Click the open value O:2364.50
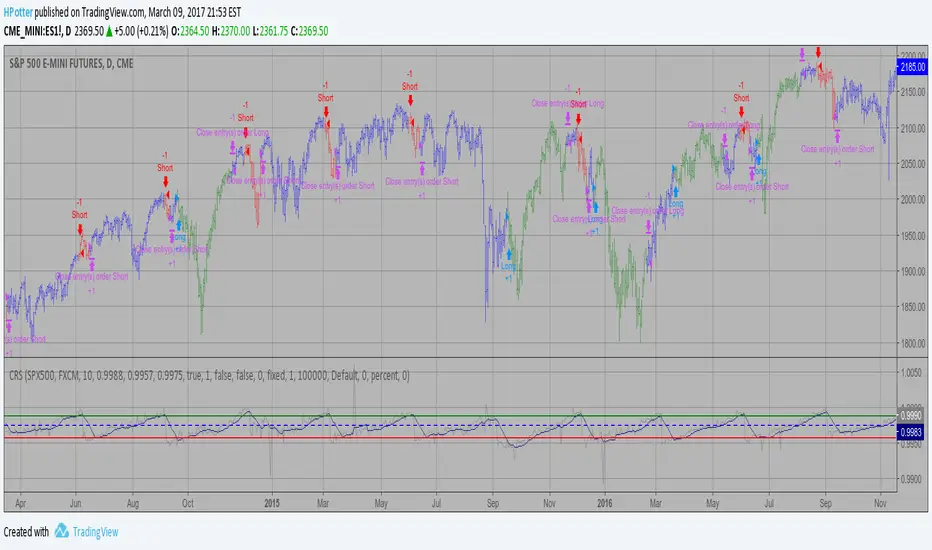 [x=190, y=31]
